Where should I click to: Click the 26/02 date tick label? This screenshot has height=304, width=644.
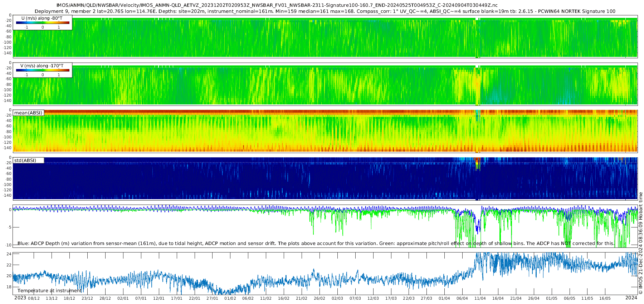coord(319,299)
